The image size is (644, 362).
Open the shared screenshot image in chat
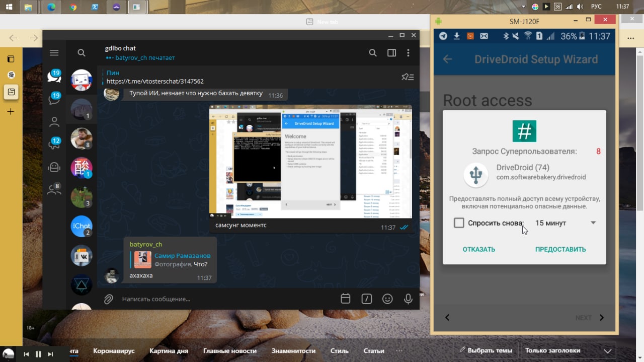click(x=310, y=161)
